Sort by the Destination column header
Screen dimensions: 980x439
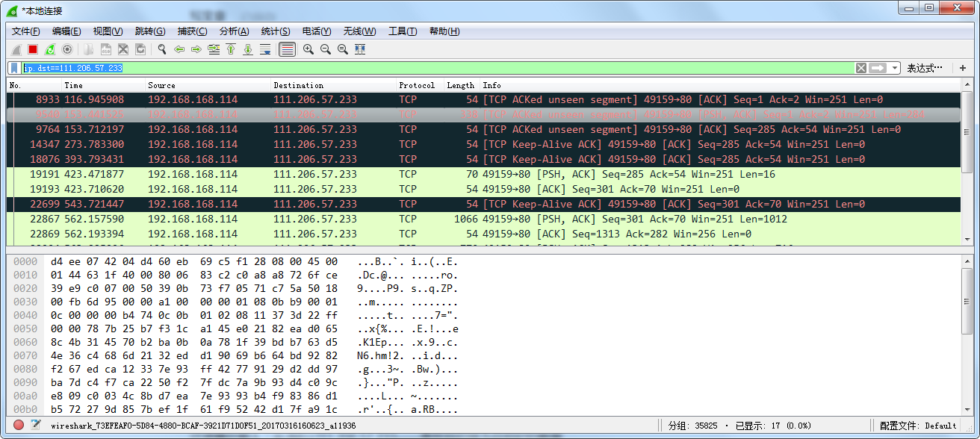[x=333, y=85]
